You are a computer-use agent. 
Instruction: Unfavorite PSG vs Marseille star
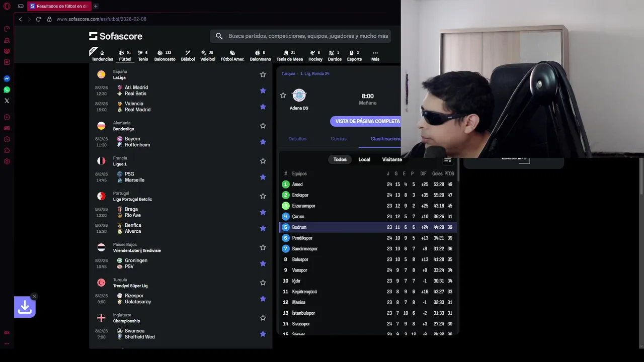[263, 177]
